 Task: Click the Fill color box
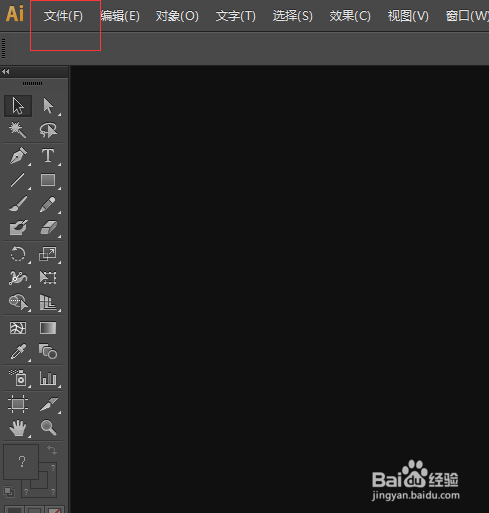[x=21, y=462]
